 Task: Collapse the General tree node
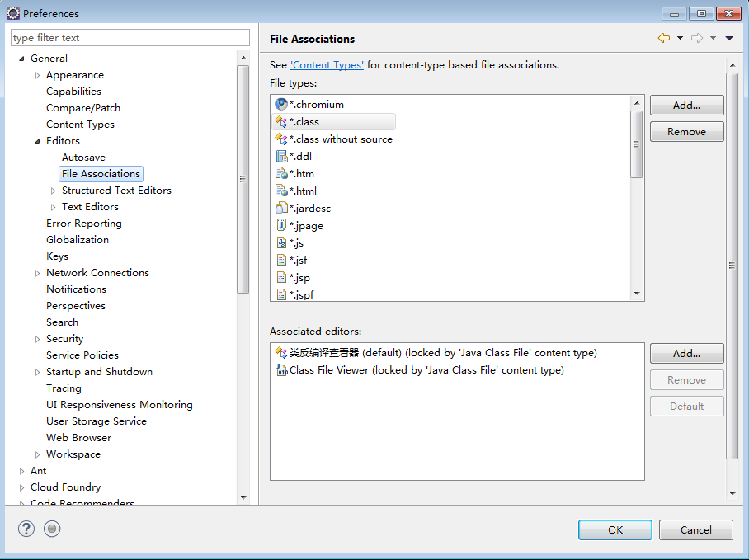pos(21,59)
